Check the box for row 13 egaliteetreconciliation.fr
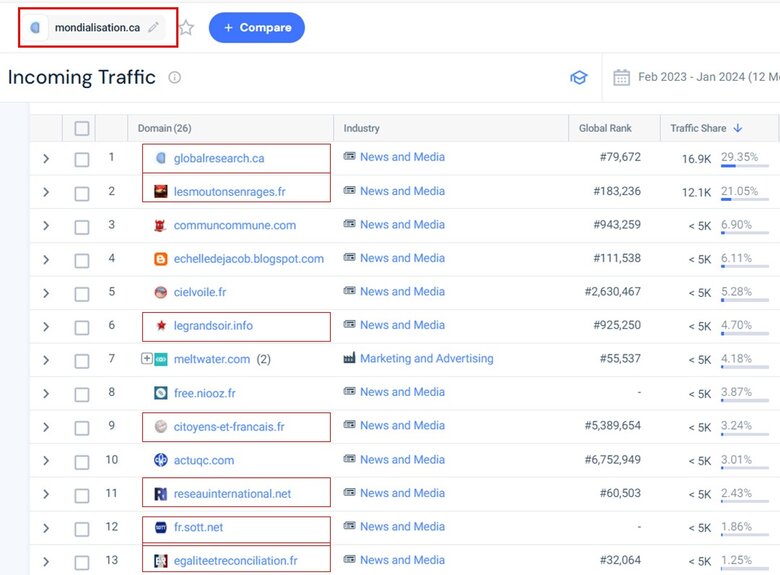Image resolution: width=780 pixels, height=575 pixels. (x=82, y=563)
